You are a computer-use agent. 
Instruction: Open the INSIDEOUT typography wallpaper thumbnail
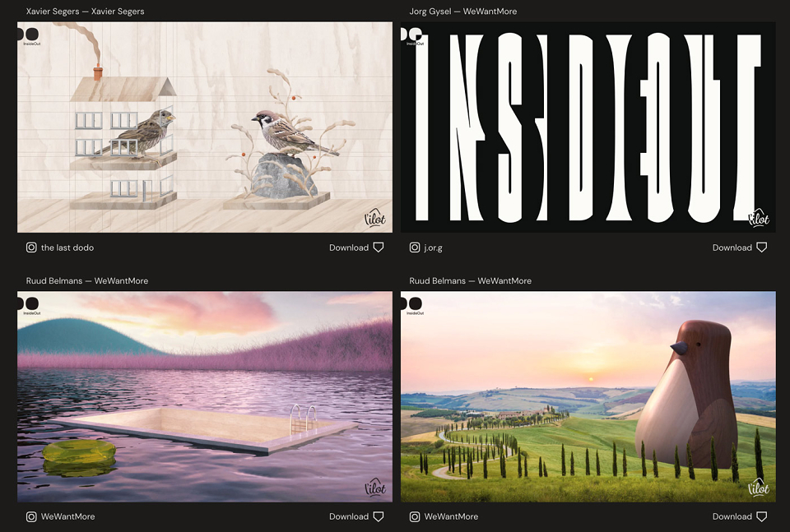pos(588,127)
